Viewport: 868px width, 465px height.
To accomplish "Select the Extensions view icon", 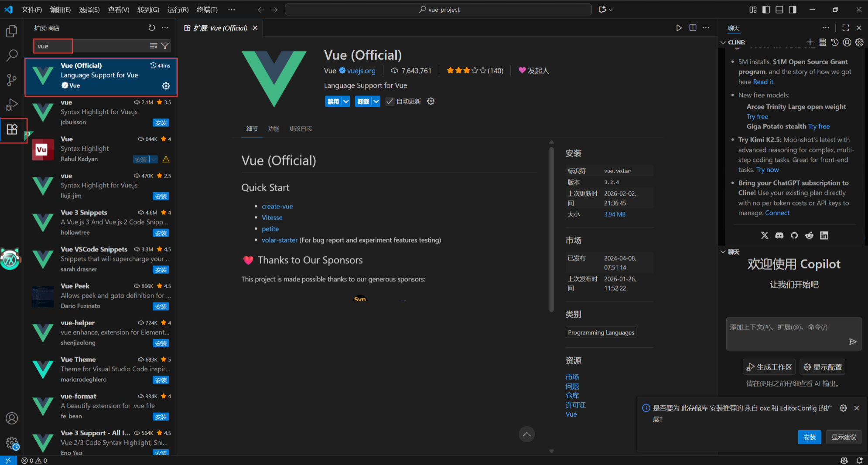I will [x=12, y=129].
